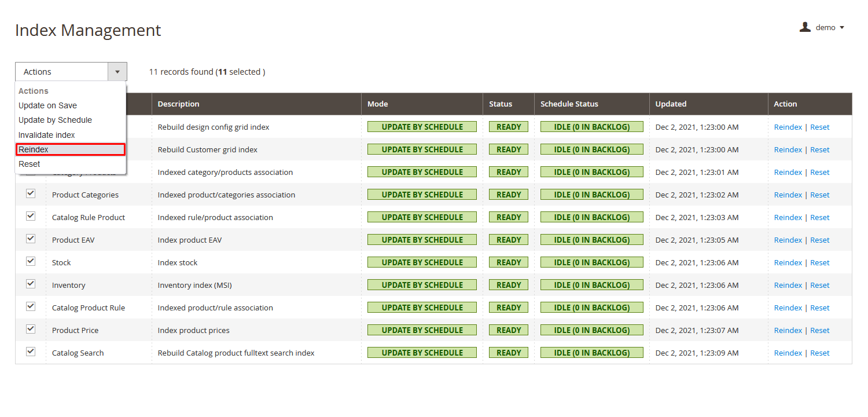Click Reset link for Catalog Search row
Screen dimensions: 868x417
point(819,353)
